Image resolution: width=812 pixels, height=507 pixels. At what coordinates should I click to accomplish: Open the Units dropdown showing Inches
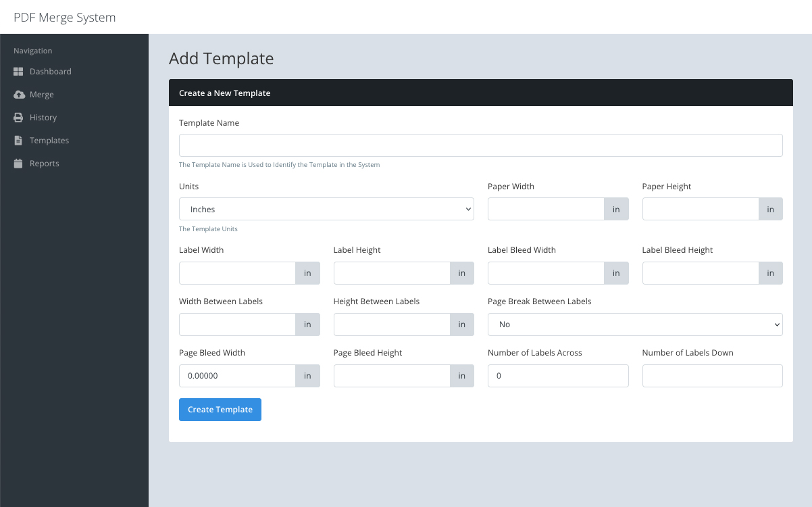pos(326,209)
